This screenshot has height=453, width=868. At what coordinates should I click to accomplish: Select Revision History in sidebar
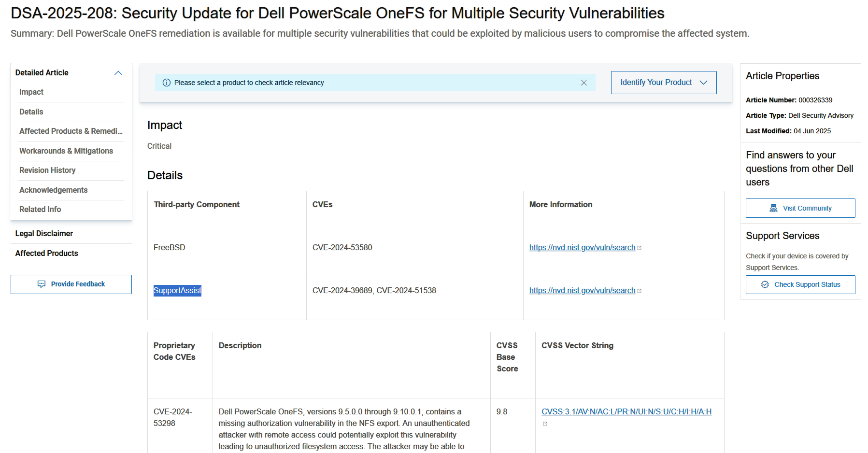47,170
